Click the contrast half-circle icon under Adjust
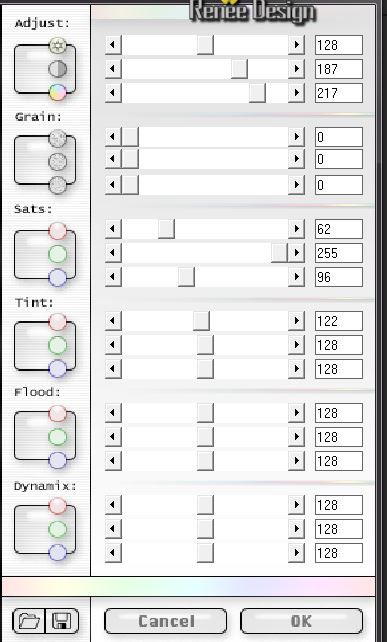 tap(58, 69)
